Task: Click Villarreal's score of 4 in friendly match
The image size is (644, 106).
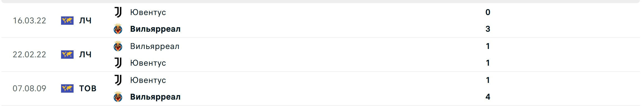Action: [x=488, y=97]
